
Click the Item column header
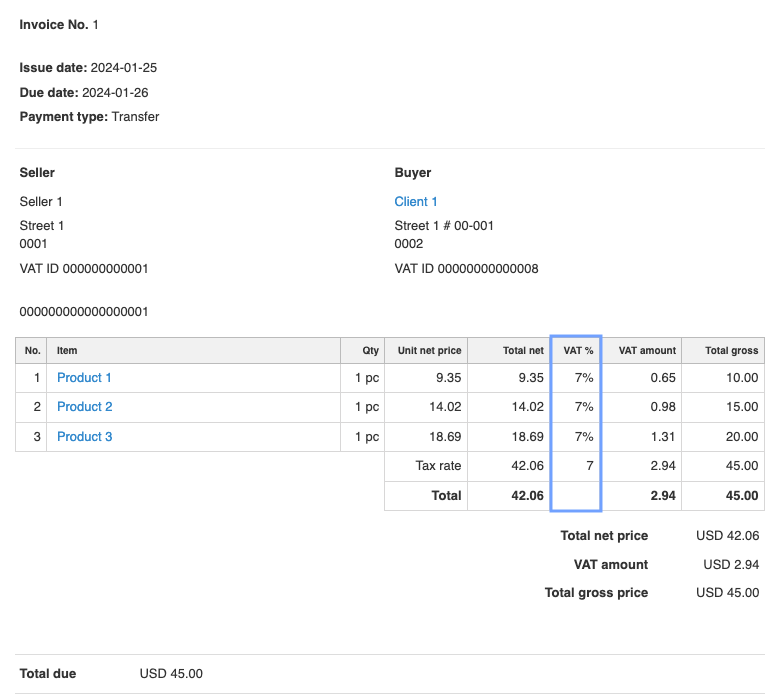pyautogui.click(x=67, y=351)
